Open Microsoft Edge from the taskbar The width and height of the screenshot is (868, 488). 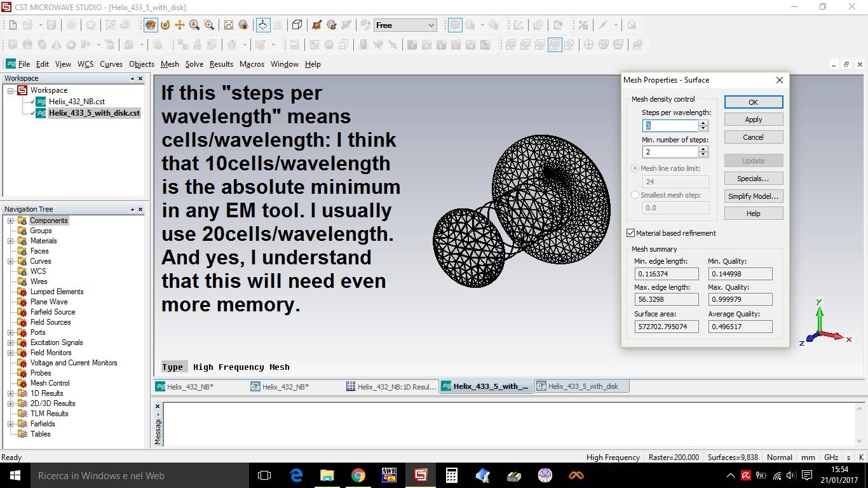coord(296,475)
